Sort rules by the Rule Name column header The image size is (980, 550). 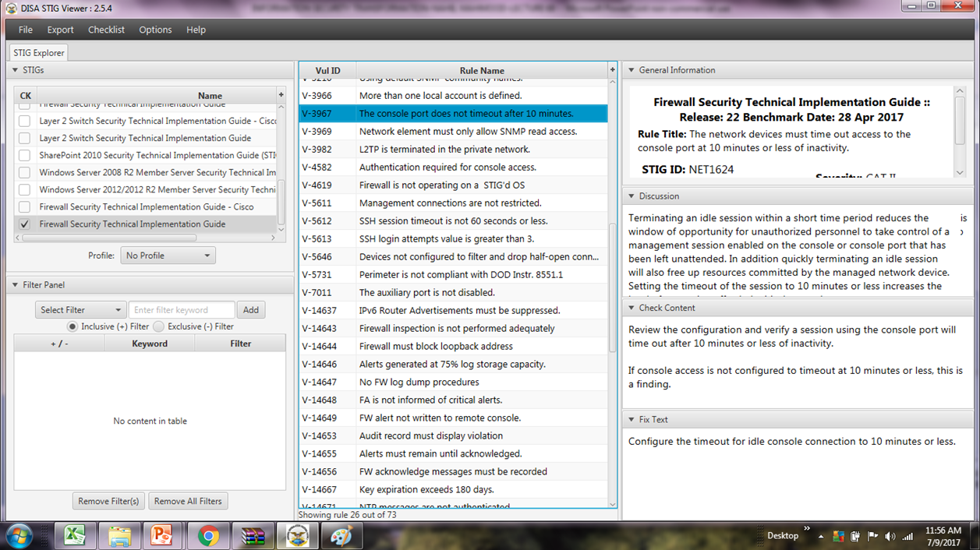click(x=482, y=71)
